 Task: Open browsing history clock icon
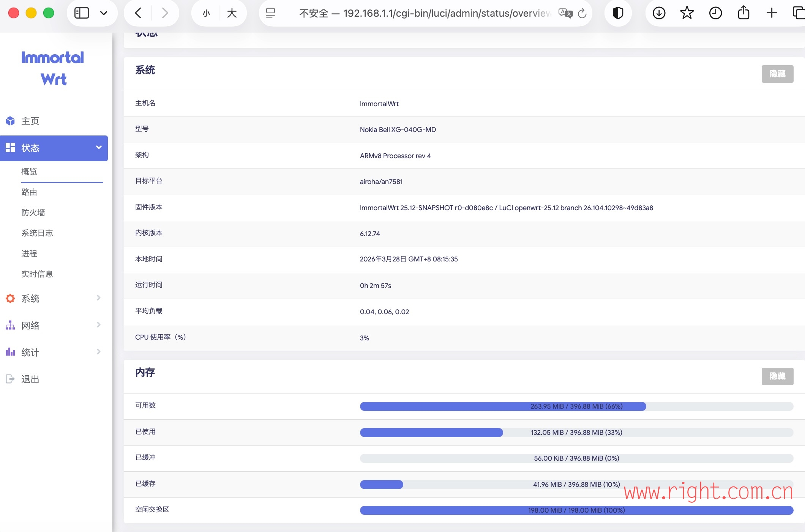pos(715,13)
